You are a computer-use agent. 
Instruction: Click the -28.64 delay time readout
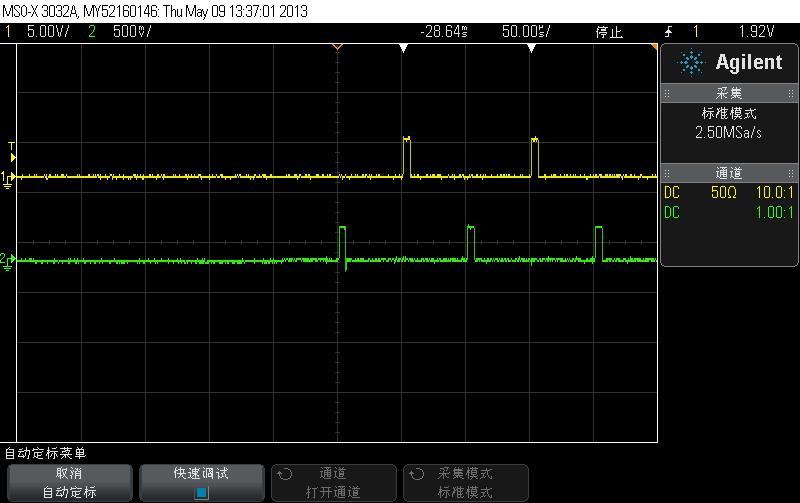coord(444,32)
